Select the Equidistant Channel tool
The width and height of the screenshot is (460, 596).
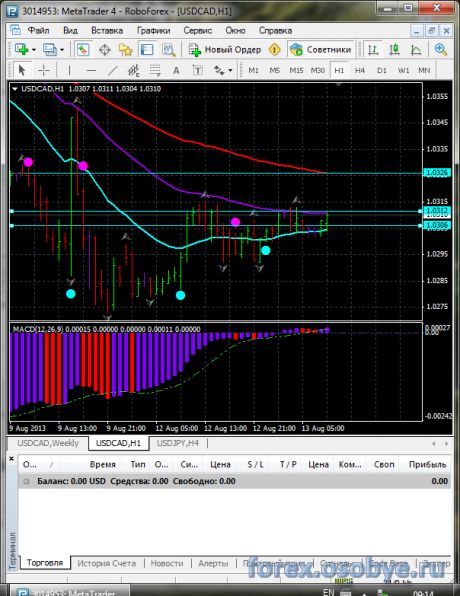pos(133,70)
